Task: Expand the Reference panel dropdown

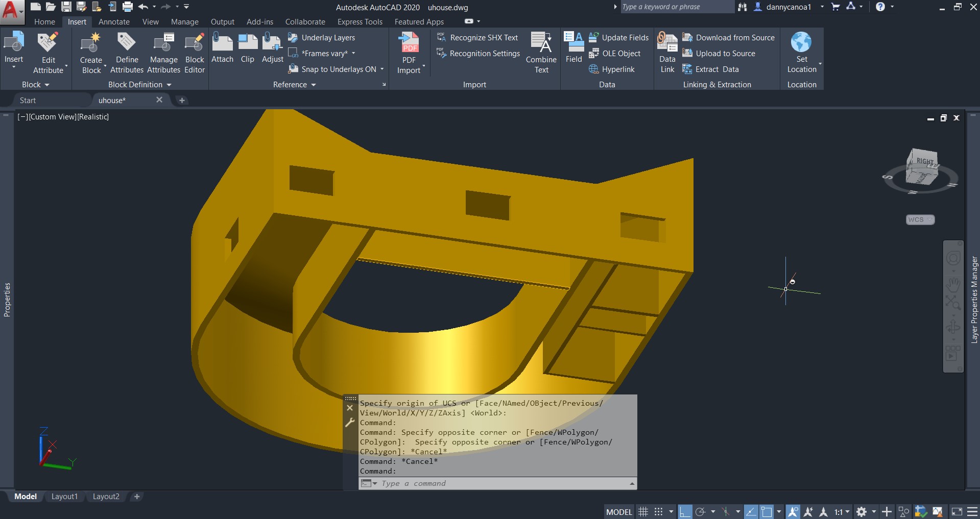Action: 294,85
